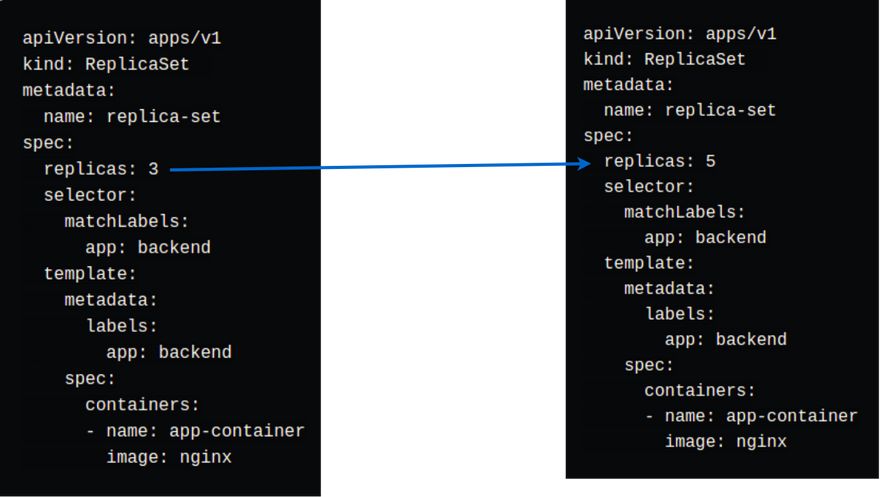Click "replicas: 5" in the right YAML
880x497 pixels.
[x=660, y=161]
